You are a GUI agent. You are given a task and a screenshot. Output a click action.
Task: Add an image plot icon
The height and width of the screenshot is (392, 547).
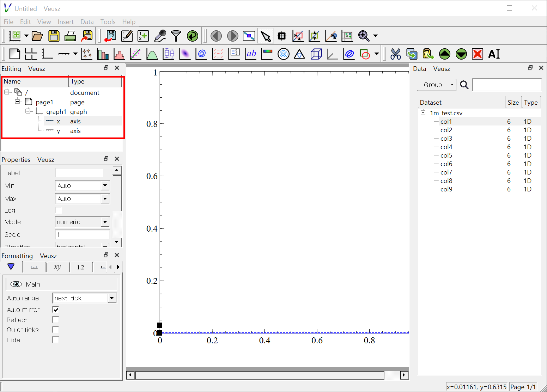185,54
